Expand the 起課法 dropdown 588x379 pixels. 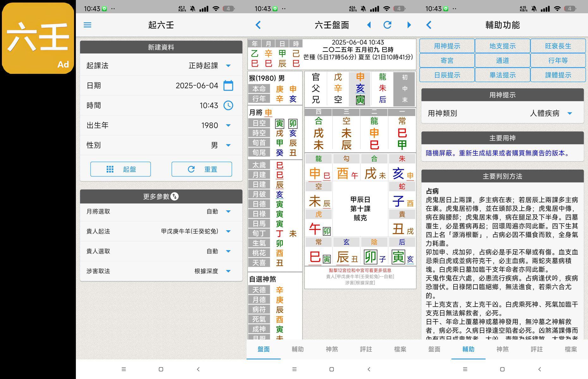click(x=228, y=66)
